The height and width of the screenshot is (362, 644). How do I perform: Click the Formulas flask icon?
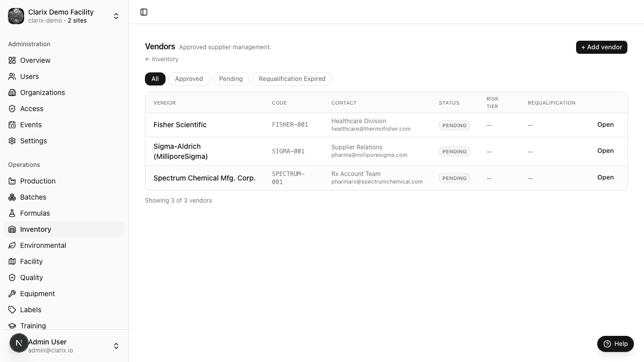(x=12, y=213)
